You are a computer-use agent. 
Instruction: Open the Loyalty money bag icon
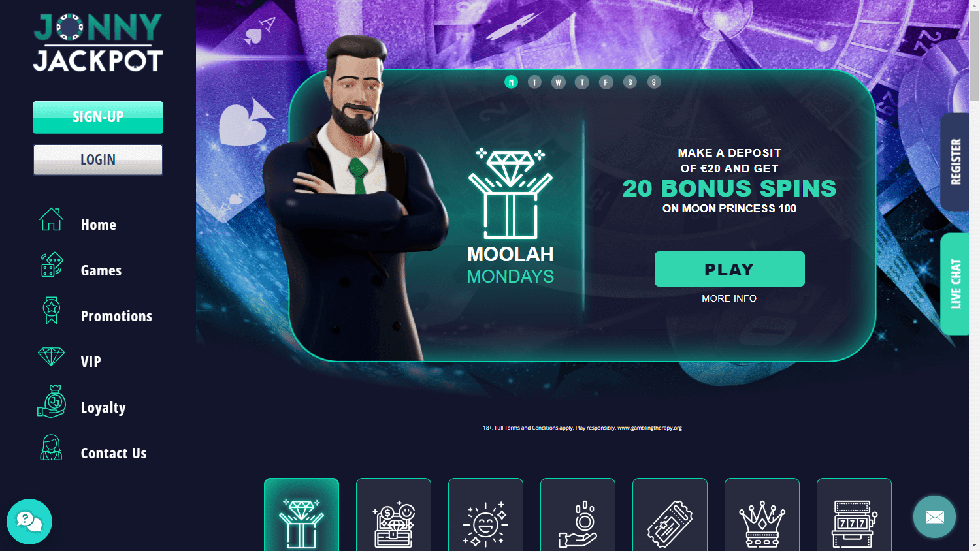point(51,401)
